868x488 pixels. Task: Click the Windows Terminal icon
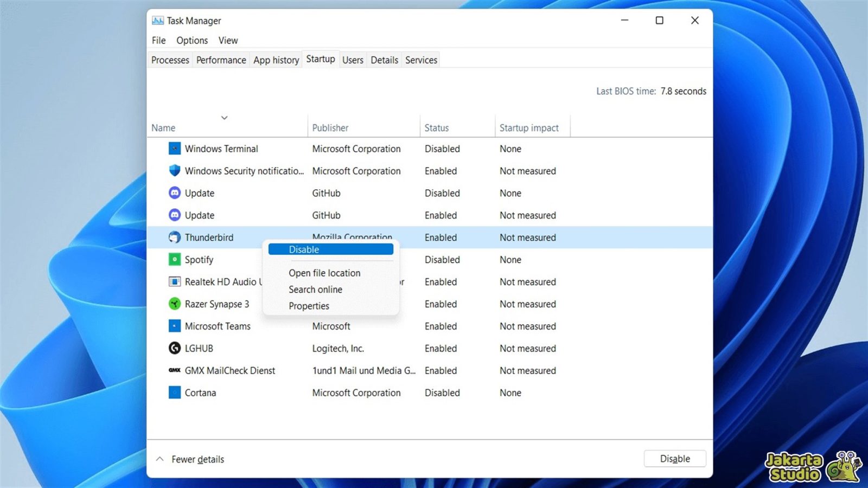(x=174, y=149)
